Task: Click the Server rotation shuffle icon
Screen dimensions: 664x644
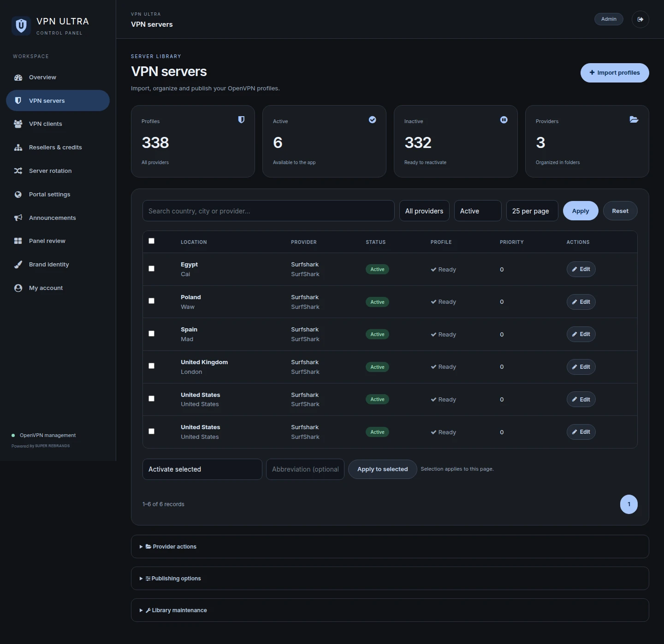Action: tap(18, 171)
